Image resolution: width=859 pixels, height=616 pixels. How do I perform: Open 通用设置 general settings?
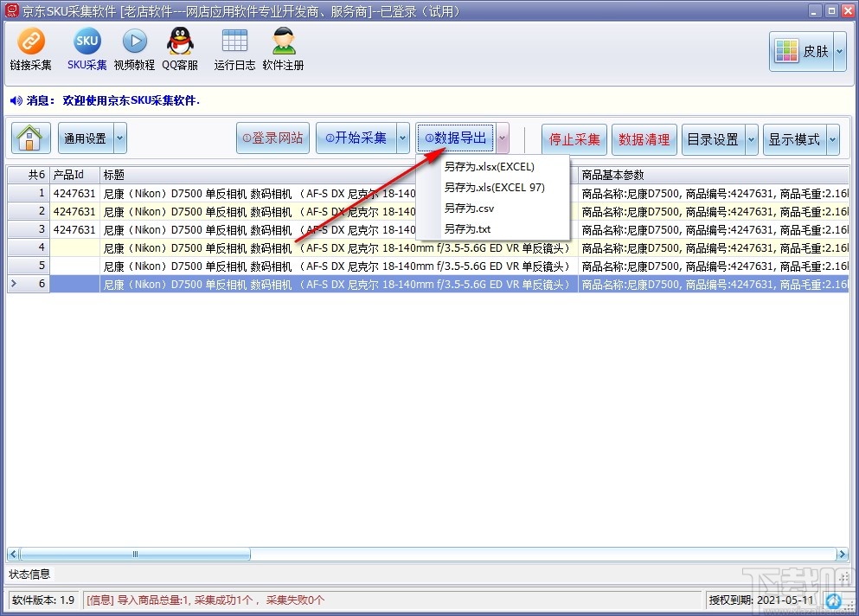(x=86, y=138)
